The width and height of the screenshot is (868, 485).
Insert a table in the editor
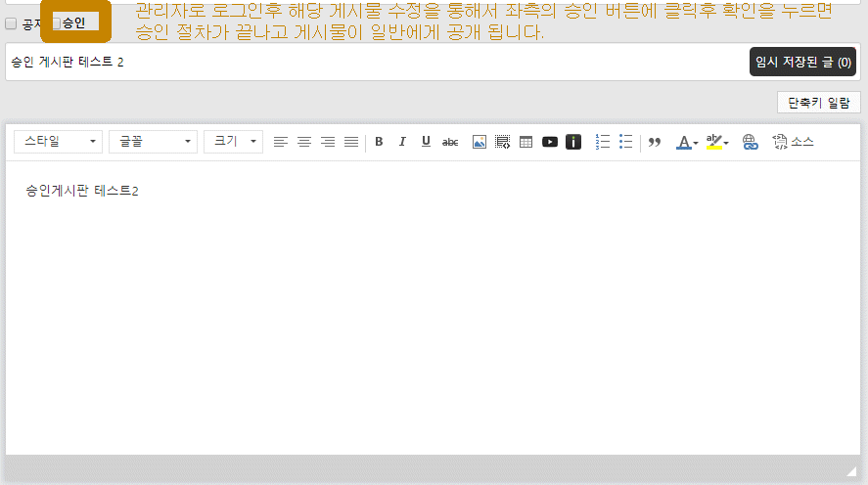pos(526,142)
